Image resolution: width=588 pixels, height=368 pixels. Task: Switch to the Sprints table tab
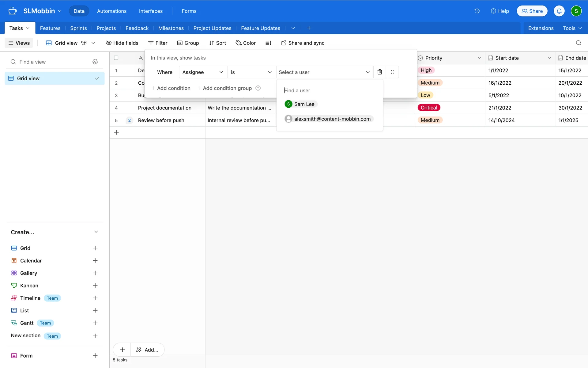point(78,28)
